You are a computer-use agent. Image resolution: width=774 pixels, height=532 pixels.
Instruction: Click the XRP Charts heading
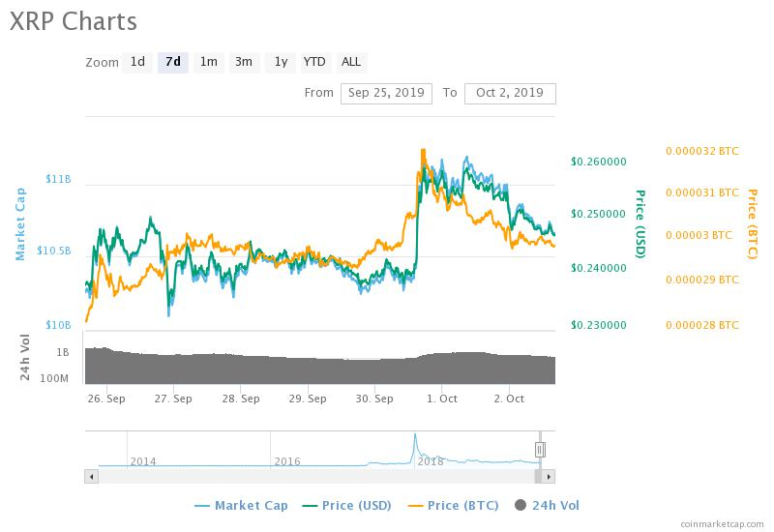(74, 22)
